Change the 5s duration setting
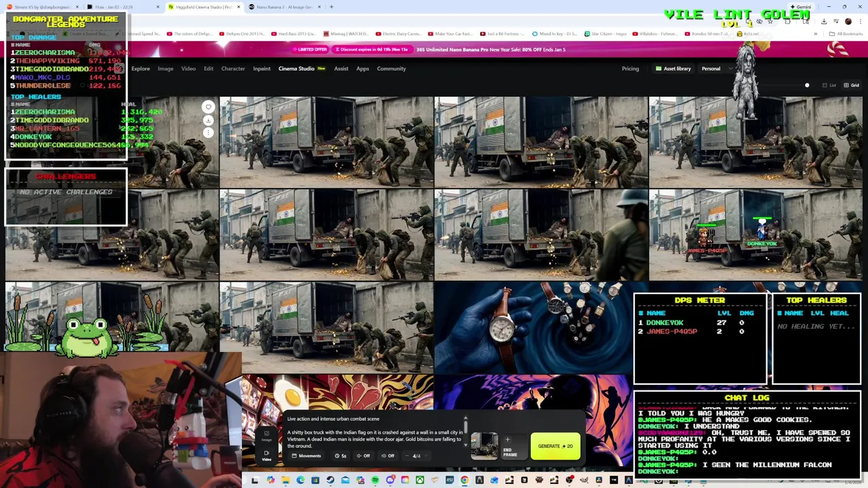868x488 pixels. coord(340,455)
